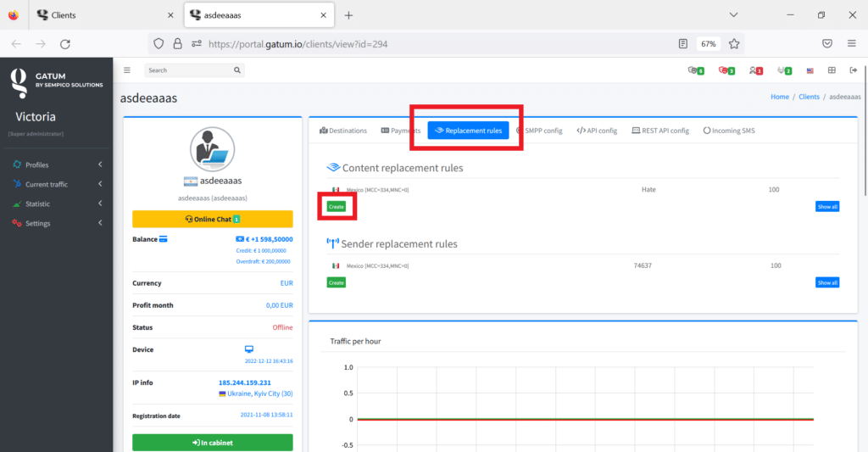Click the desktop device icon
868x452 pixels.
(x=249, y=349)
